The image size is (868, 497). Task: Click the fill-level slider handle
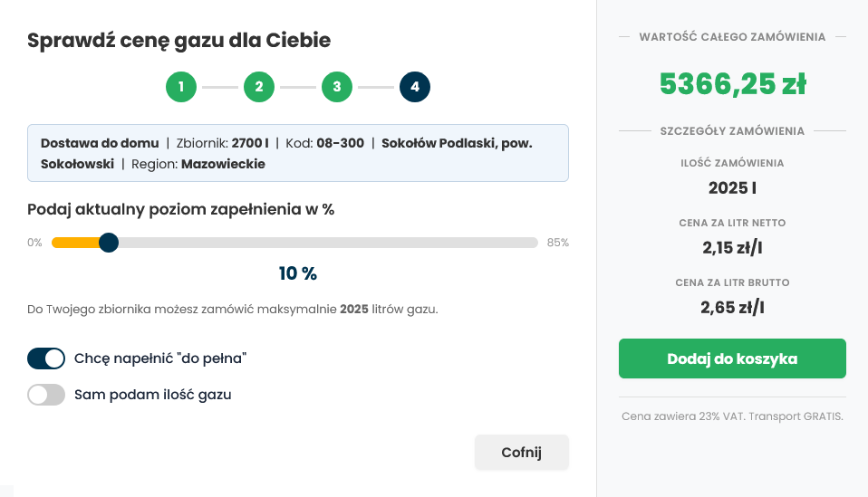109,243
